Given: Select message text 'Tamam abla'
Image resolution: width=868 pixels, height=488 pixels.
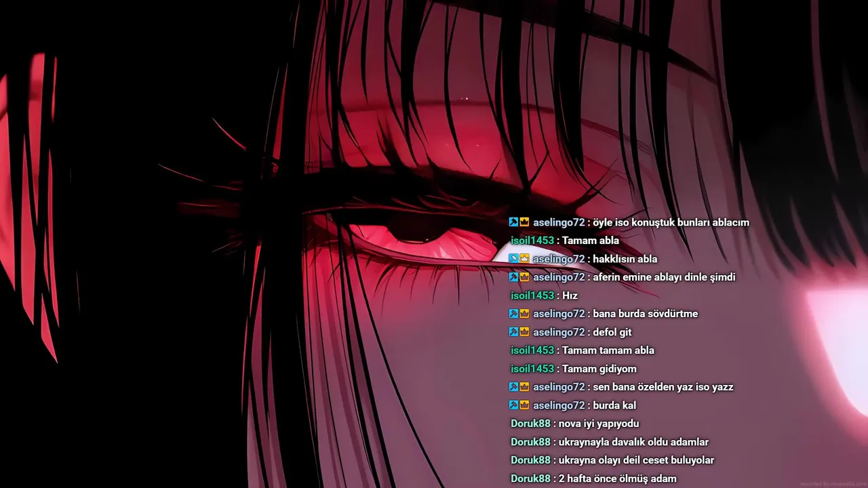Looking at the screenshot, I should point(591,241).
